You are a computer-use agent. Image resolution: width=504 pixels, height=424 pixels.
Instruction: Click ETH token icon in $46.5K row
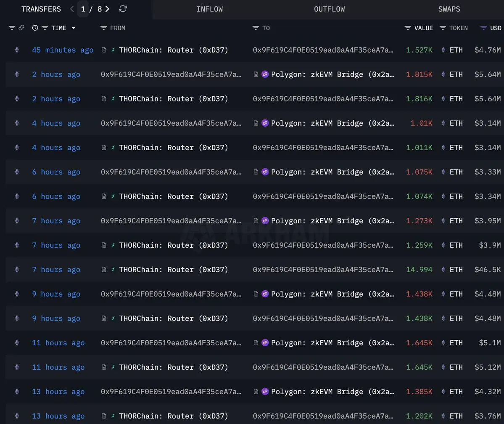click(x=443, y=270)
